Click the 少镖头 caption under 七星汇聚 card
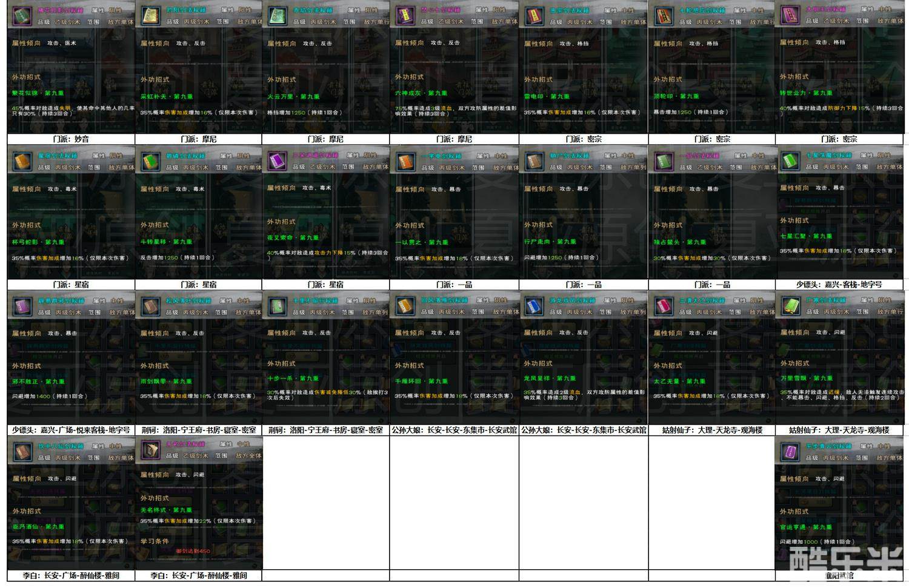This screenshot has width=909, height=588. pos(839,284)
